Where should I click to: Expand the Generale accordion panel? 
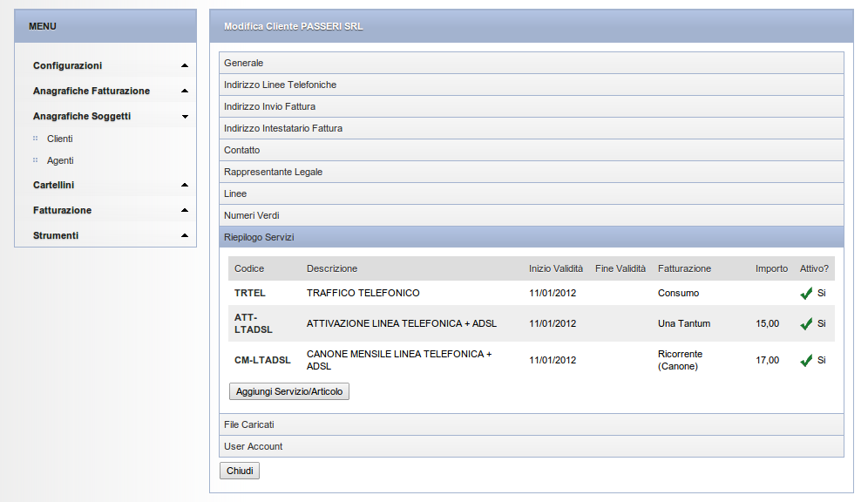[532, 63]
